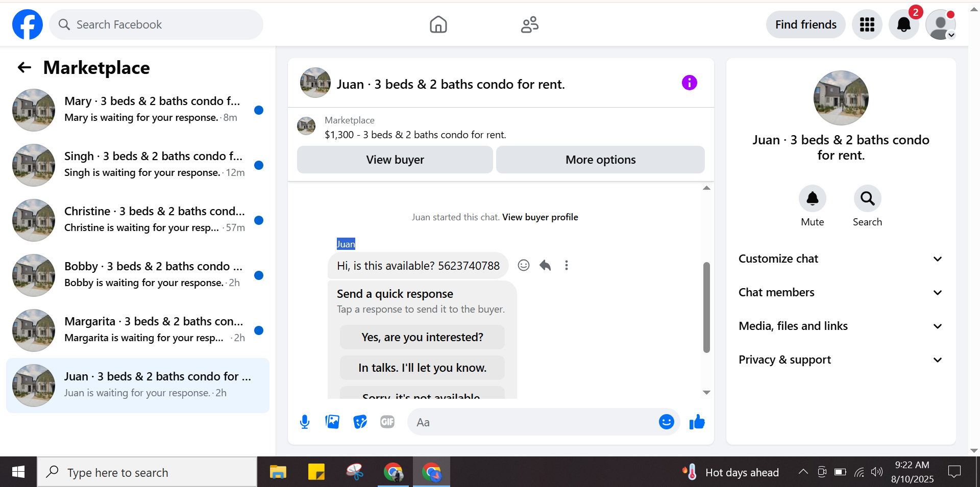
Task: Click the Search Facebook field
Action: tap(156, 24)
